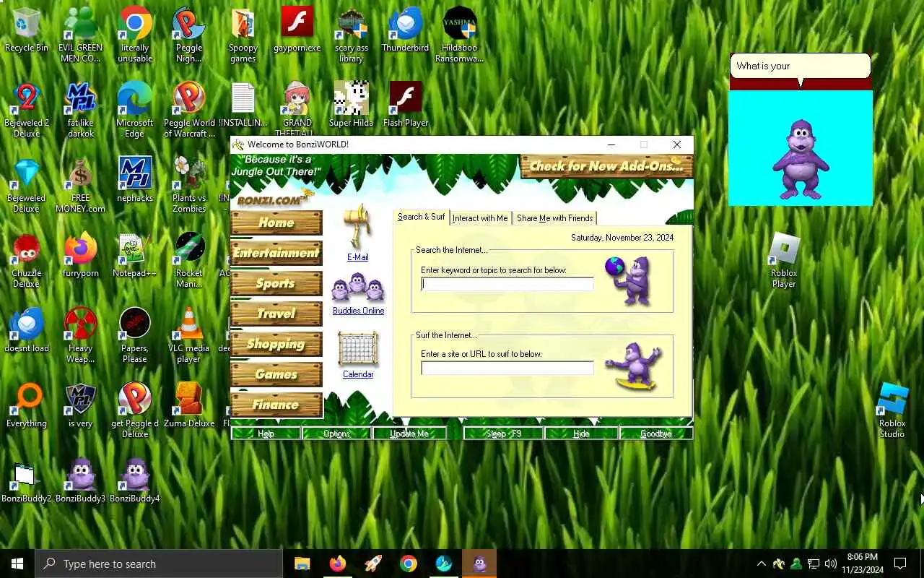Click the Surf the Internet URL field
The height and width of the screenshot is (578, 924).
click(x=507, y=368)
